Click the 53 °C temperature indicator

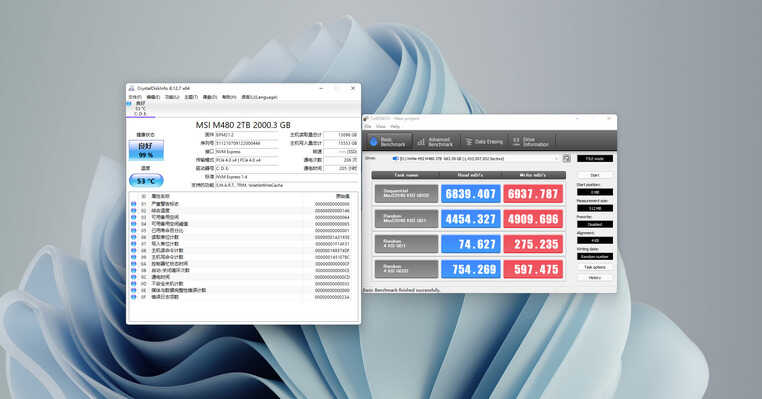click(146, 180)
